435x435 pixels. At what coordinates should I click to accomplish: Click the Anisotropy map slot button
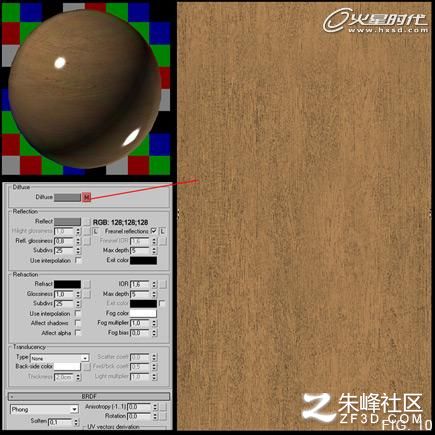tap(163, 407)
